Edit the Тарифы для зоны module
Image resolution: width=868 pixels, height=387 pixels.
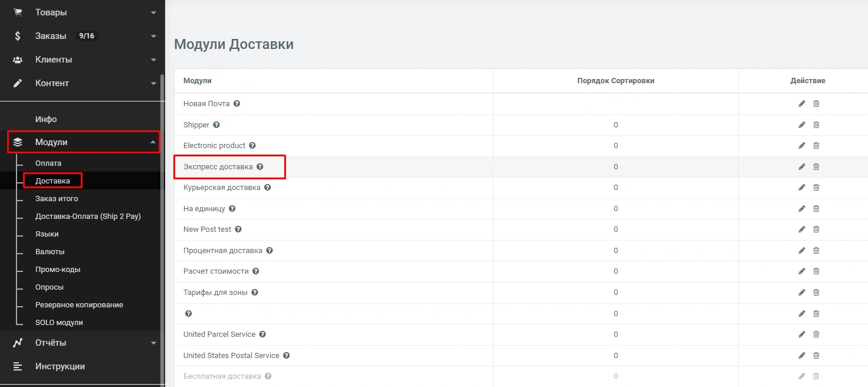[x=801, y=293]
